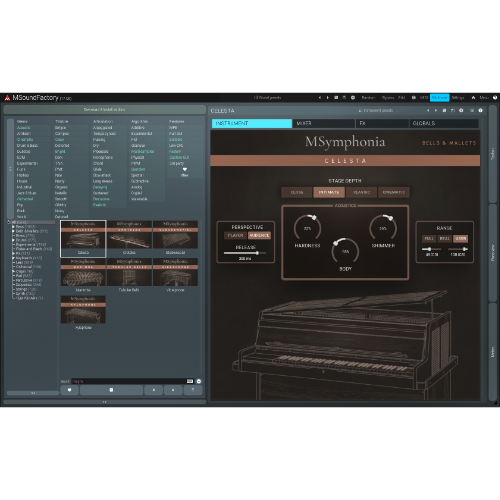Toggle the Metallic timbre tag
500x500 pixels.
(x=61, y=193)
